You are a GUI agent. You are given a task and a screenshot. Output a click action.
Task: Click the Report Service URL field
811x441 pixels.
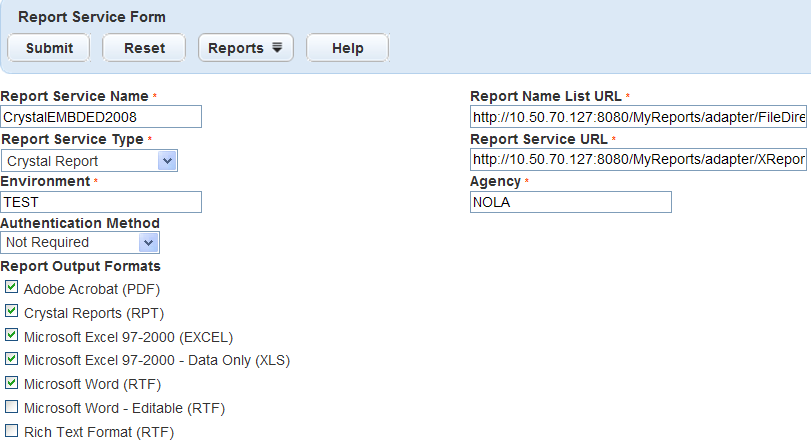click(638, 160)
